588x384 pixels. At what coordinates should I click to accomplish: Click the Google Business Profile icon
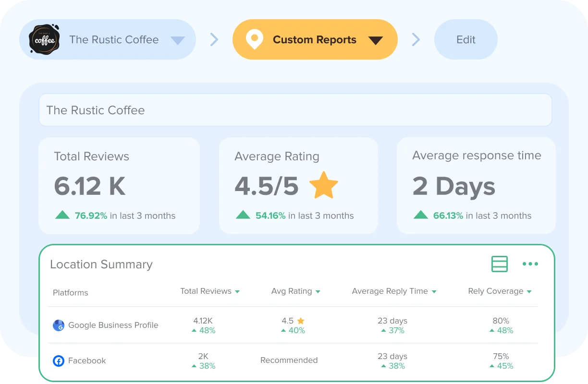(58, 325)
